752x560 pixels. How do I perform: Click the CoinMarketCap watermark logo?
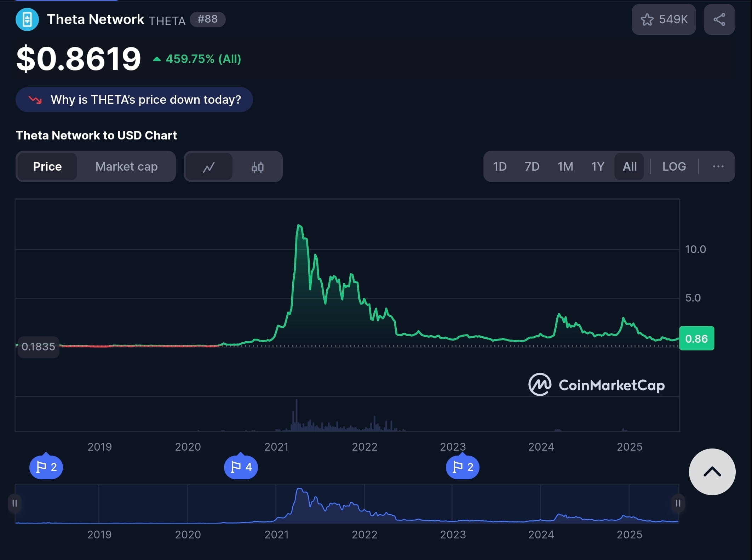click(x=596, y=385)
